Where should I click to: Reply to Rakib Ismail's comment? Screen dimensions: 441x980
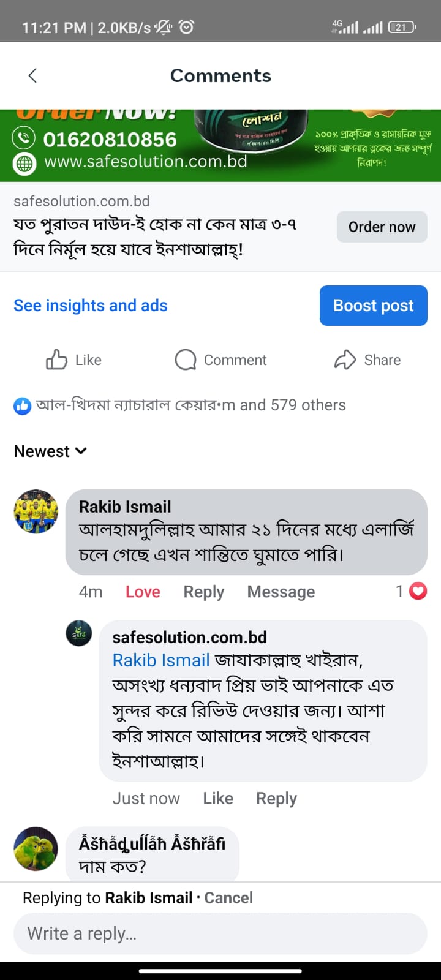pyautogui.click(x=204, y=592)
